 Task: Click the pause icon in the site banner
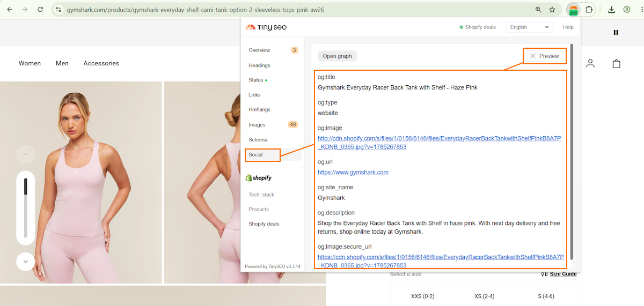click(x=616, y=32)
